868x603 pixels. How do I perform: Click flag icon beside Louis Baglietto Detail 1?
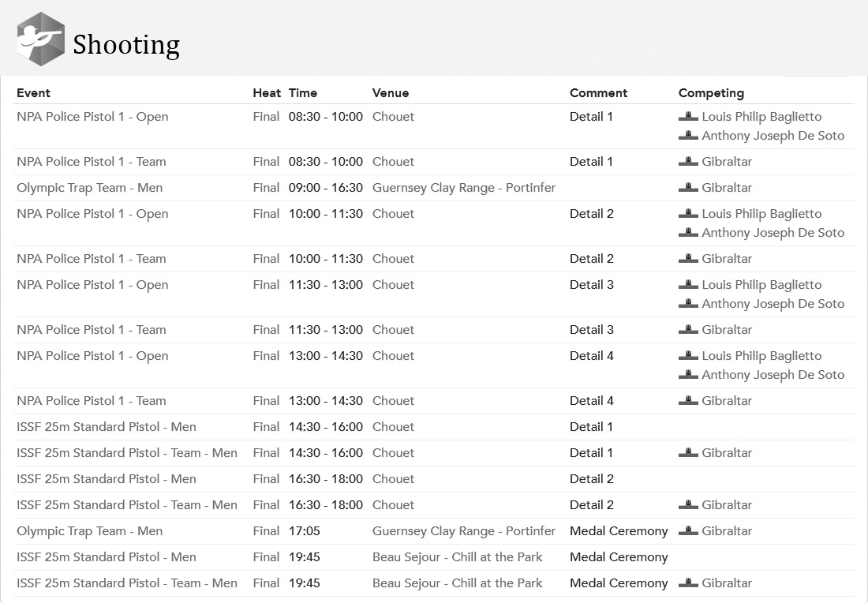pyautogui.click(x=688, y=116)
